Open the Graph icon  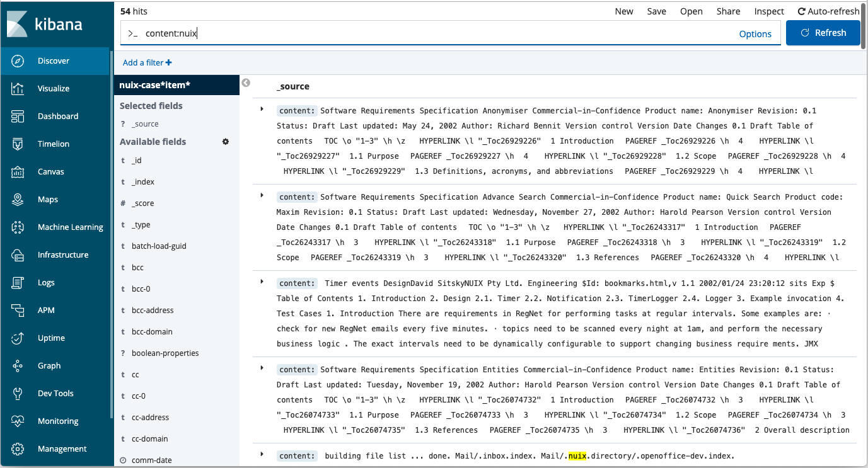18,366
